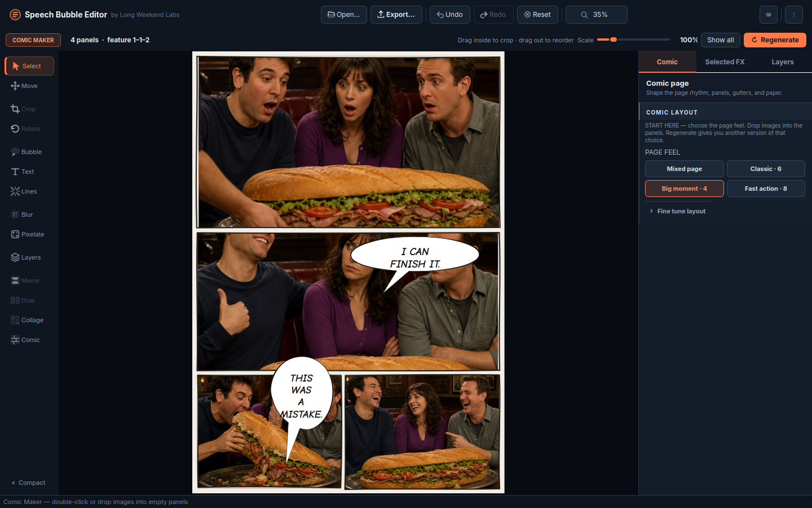Image resolution: width=812 pixels, height=508 pixels.
Task: Click the '100%' scale value
Action: pyautogui.click(x=689, y=40)
